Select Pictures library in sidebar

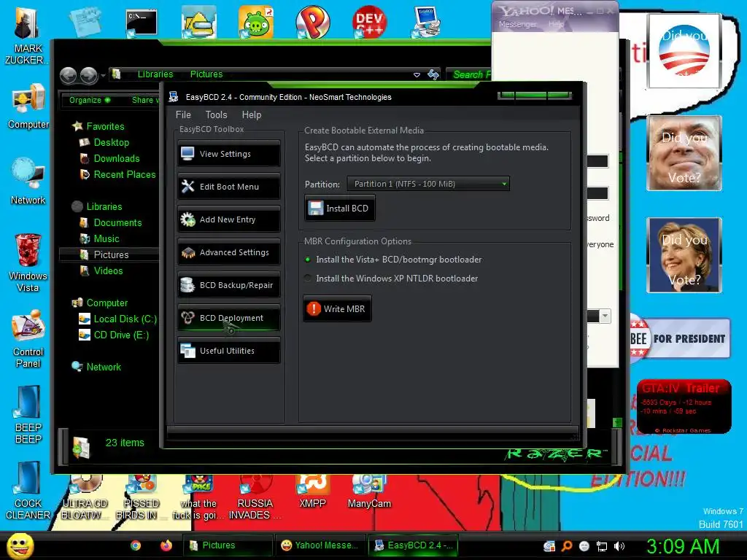[x=109, y=254]
